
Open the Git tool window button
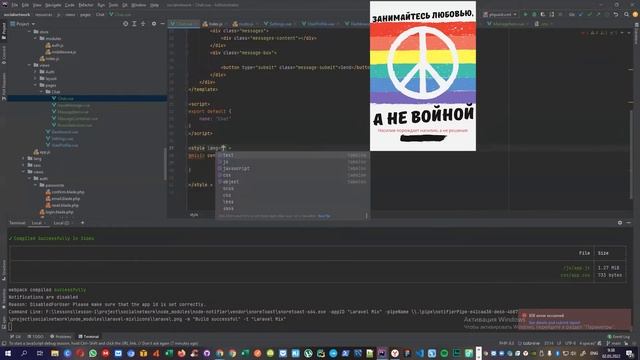[16, 337]
